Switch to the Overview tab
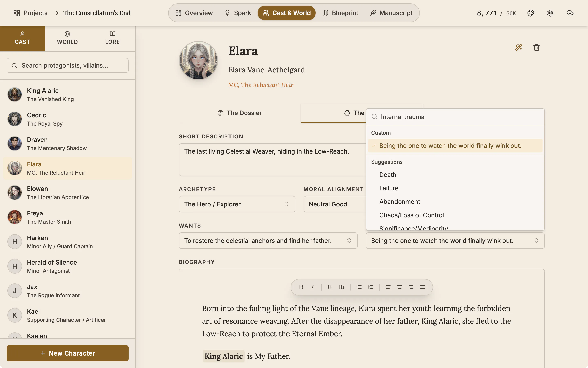This screenshot has width=588, height=368. (x=194, y=13)
